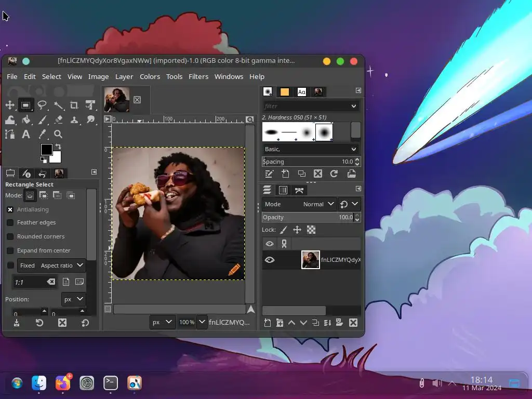Switch to the Fonts tab
This screenshot has height=399, width=532.
point(302,92)
